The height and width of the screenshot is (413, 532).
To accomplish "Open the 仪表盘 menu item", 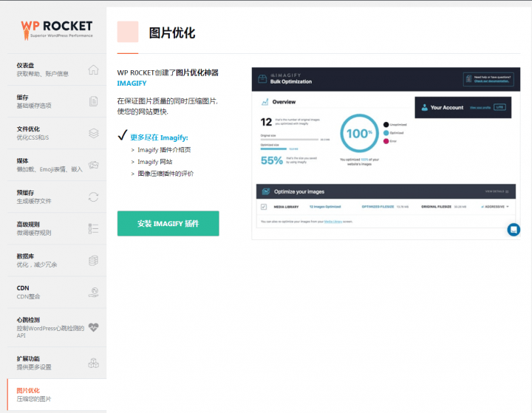I will pyautogui.click(x=57, y=69).
